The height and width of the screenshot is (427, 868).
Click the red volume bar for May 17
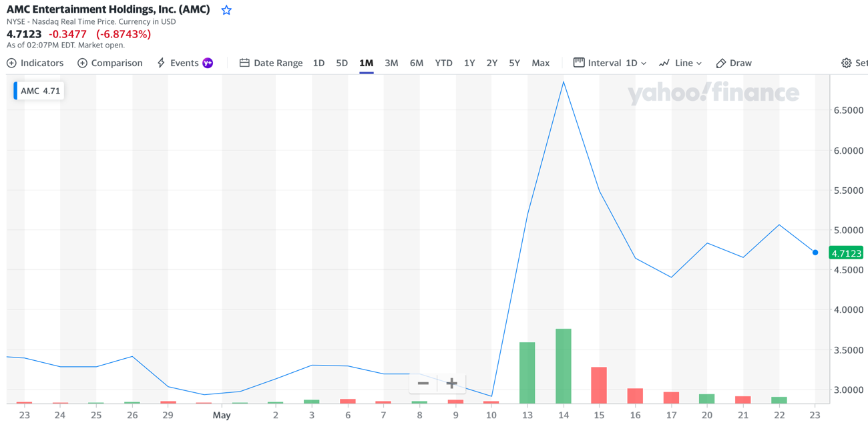click(x=671, y=398)
